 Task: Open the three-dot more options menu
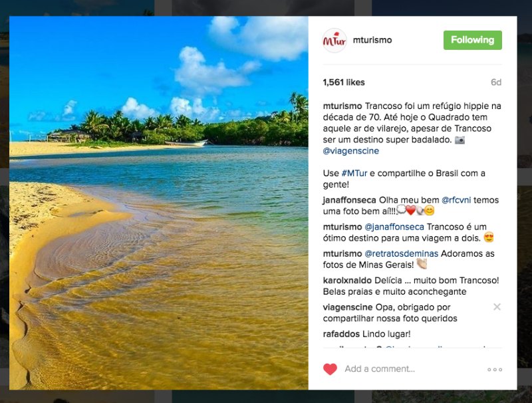pyautogui.click(x=494, y=370)
